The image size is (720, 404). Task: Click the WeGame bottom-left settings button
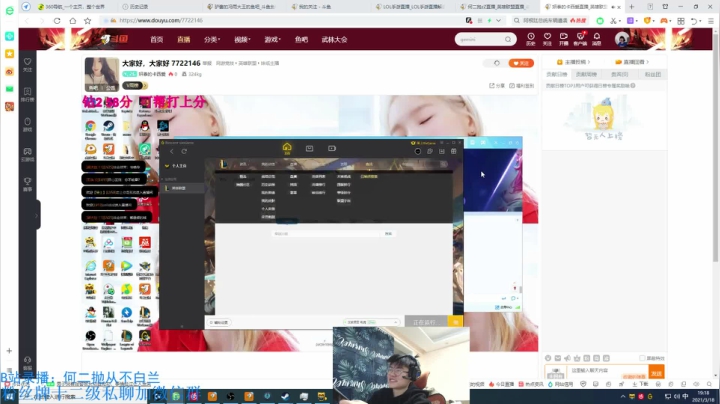click(x=219, y=322)
